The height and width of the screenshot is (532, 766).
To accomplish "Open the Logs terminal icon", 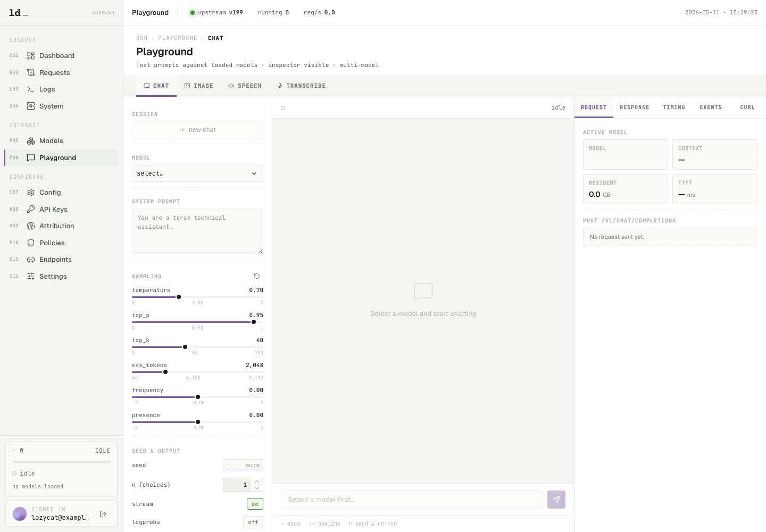I will 31,89.
